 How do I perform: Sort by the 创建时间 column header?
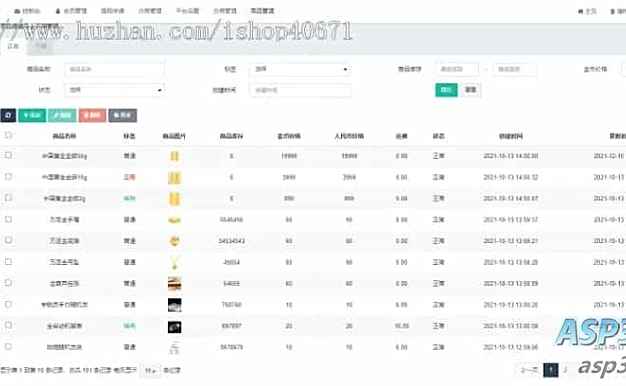click(511, 136)
